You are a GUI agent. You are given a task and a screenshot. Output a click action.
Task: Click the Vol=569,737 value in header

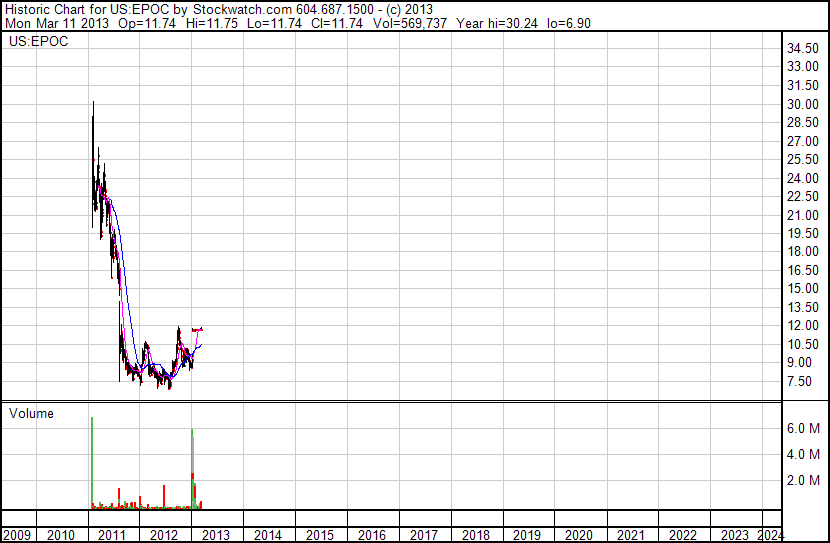410,23
